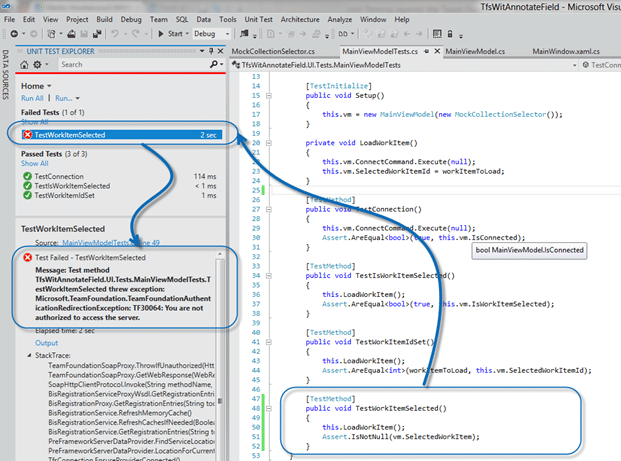
Task: Click the Undo toolbar icon
Action: tap(115, 34)
